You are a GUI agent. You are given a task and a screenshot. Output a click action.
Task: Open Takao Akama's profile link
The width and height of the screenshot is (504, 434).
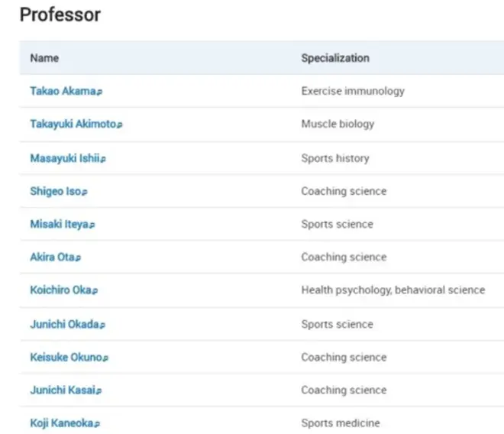[x=63, y=91]
